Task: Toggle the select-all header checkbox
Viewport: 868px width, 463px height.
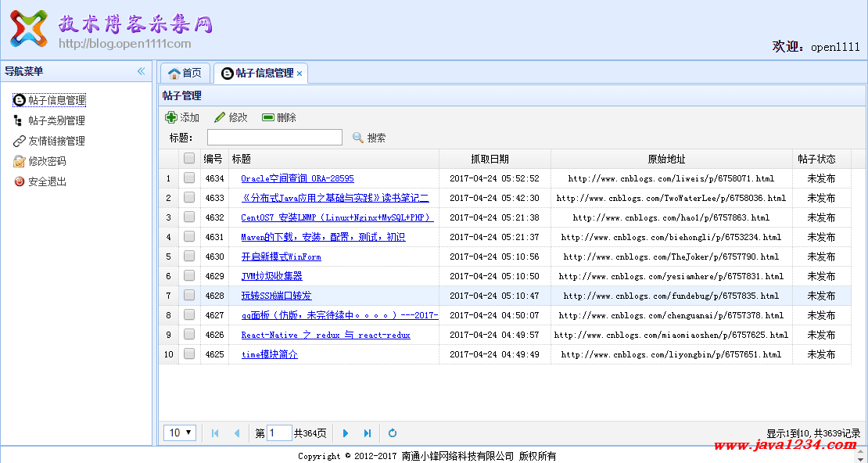Action: point(189,159)
